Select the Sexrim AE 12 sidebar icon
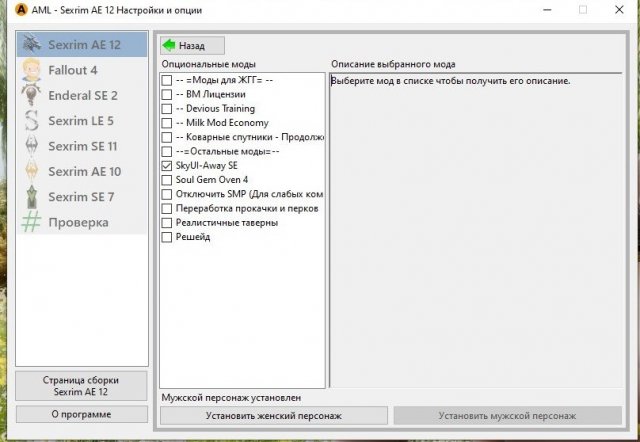The image size is (640, 442). [x=32, y=45]
